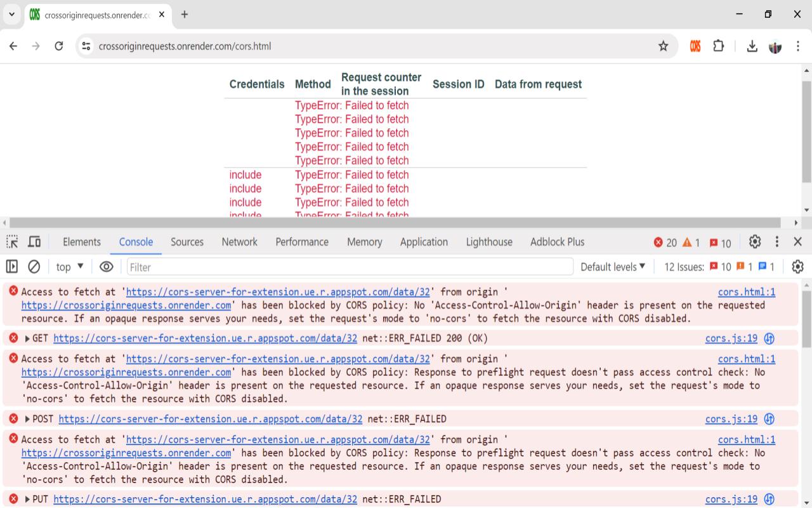Switch to the Network tab
The height and width of the screenshot is (508, 812).
(239, 242)
